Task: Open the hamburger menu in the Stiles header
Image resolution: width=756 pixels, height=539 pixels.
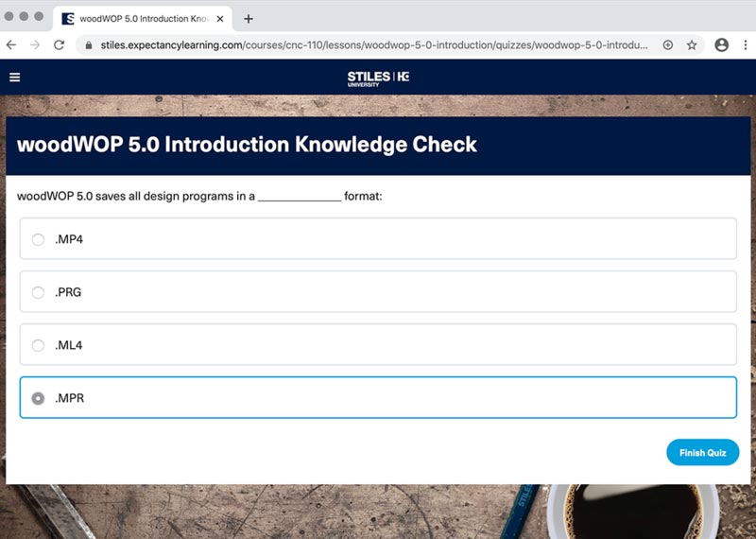Action: point(15,78)
